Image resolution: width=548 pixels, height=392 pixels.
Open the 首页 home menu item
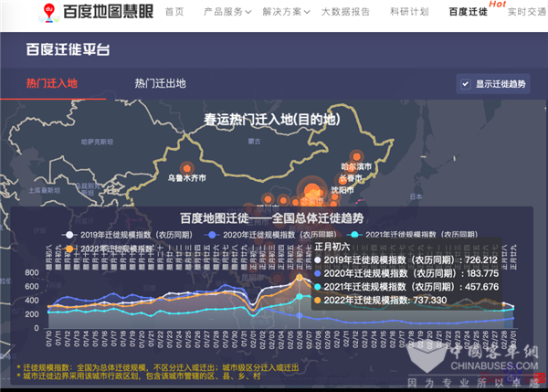pyautogui.click(x=174, y=12)
